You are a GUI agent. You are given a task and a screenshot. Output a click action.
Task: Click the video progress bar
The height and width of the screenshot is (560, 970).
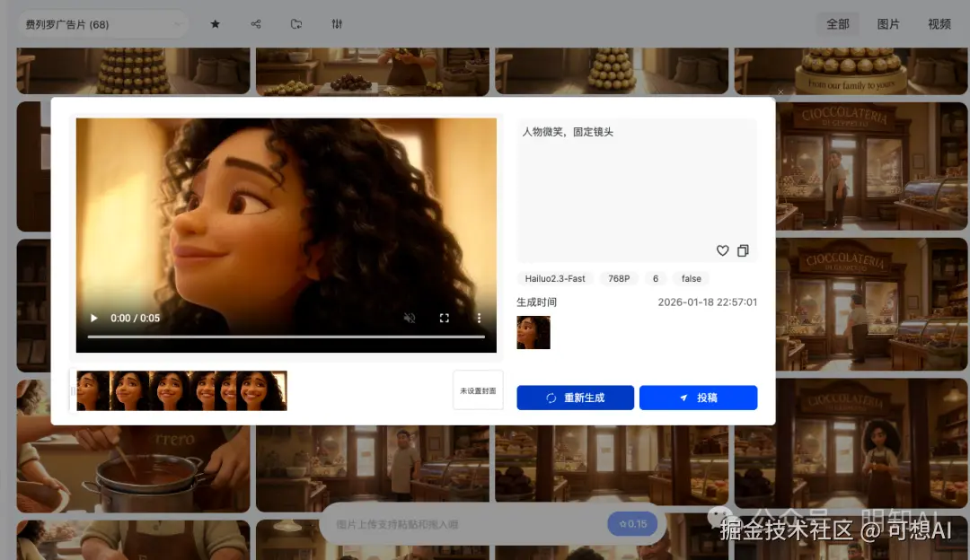point(287,337)
